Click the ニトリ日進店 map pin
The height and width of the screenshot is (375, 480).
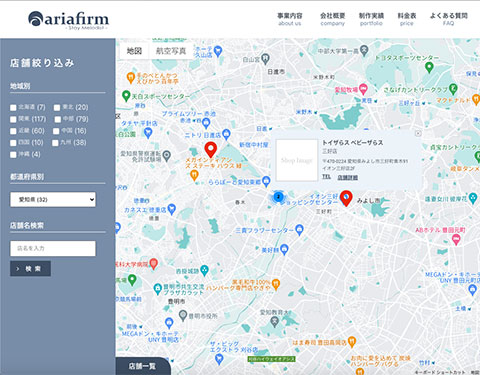click(x=226, y=134)
